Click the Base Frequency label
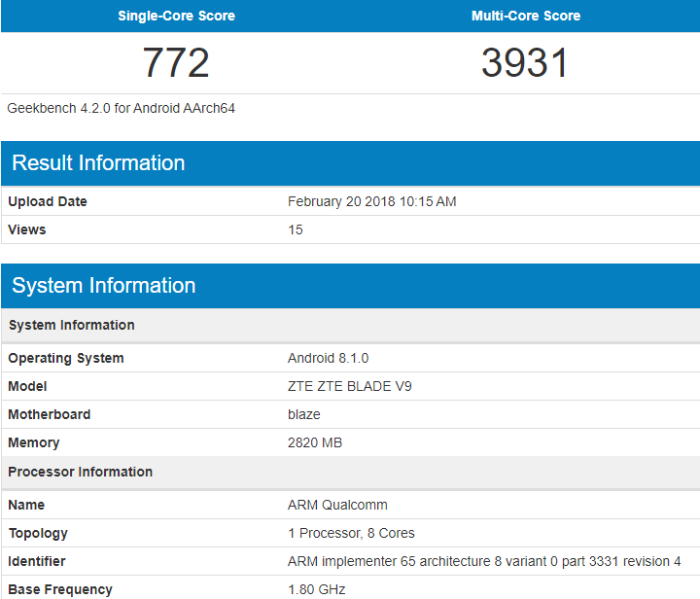This screenshot has height=599, width=700. 60,589
